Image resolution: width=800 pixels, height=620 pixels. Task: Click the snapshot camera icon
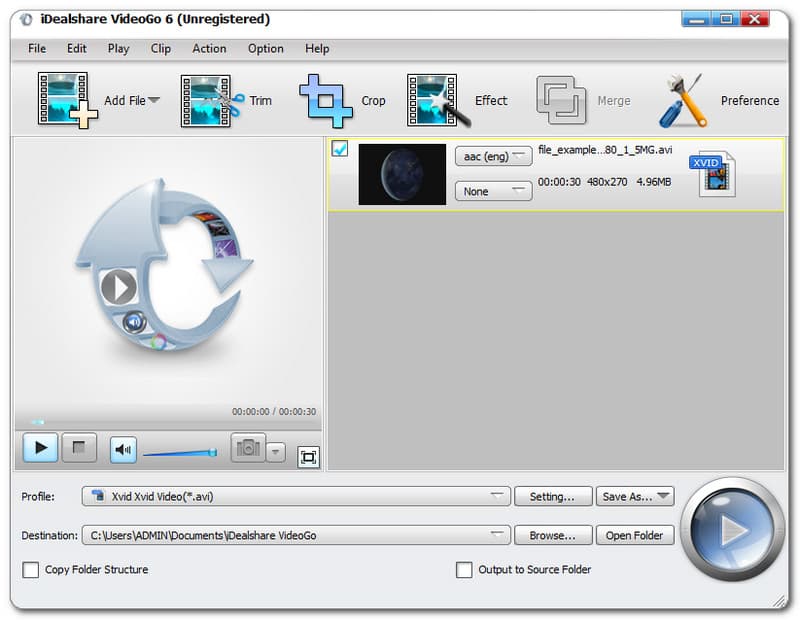(x=248, y=448)
